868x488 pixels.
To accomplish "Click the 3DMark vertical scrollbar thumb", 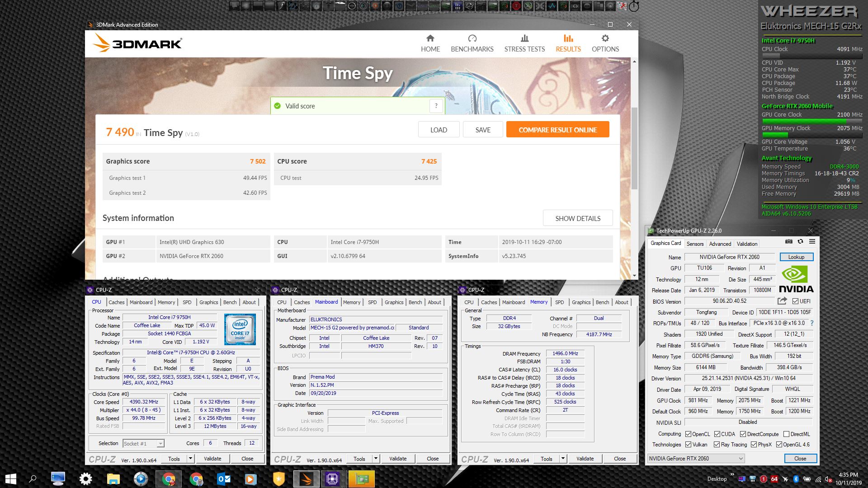I will (x=634, y=149).
